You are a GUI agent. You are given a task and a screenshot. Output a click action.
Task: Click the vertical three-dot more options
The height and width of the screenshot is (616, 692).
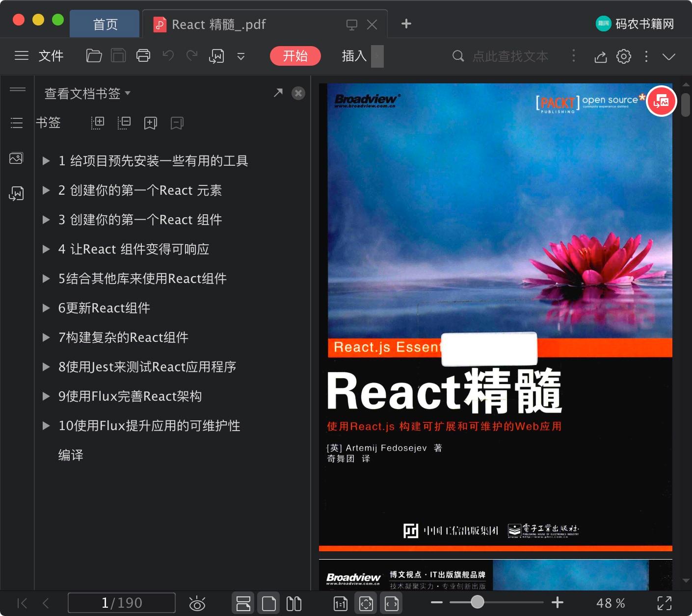click(646, 56)
